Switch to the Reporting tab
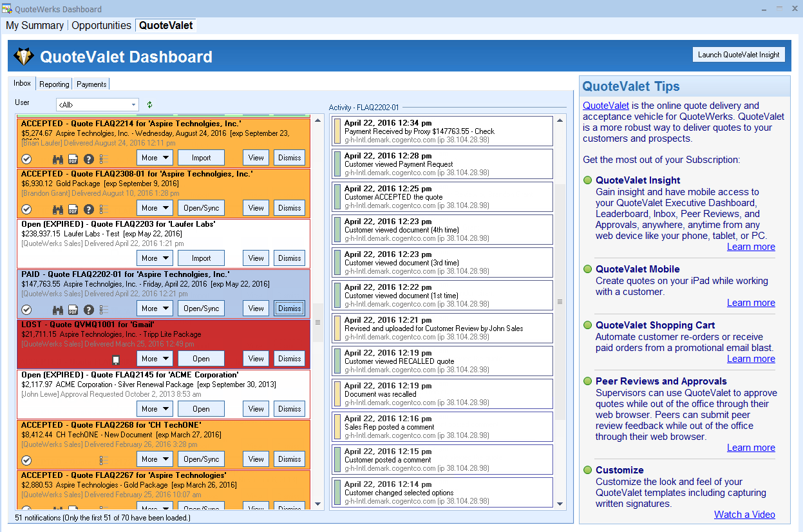 54,84
